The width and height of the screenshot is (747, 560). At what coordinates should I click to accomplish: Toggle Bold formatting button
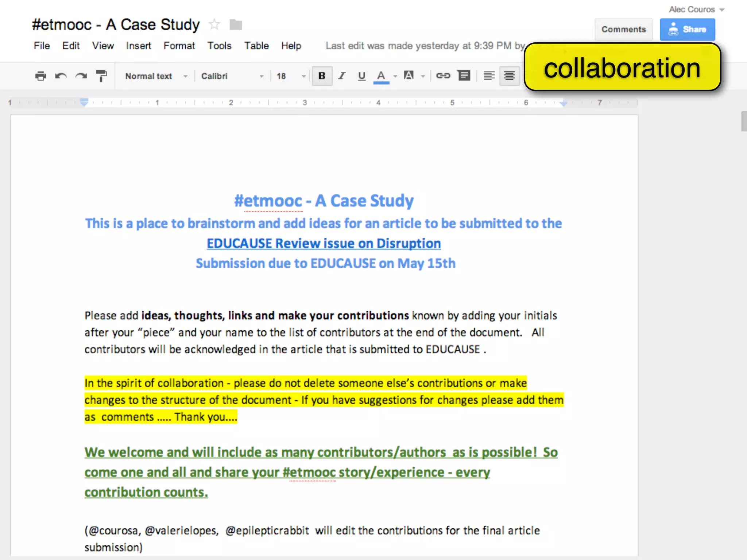(322, 76)
